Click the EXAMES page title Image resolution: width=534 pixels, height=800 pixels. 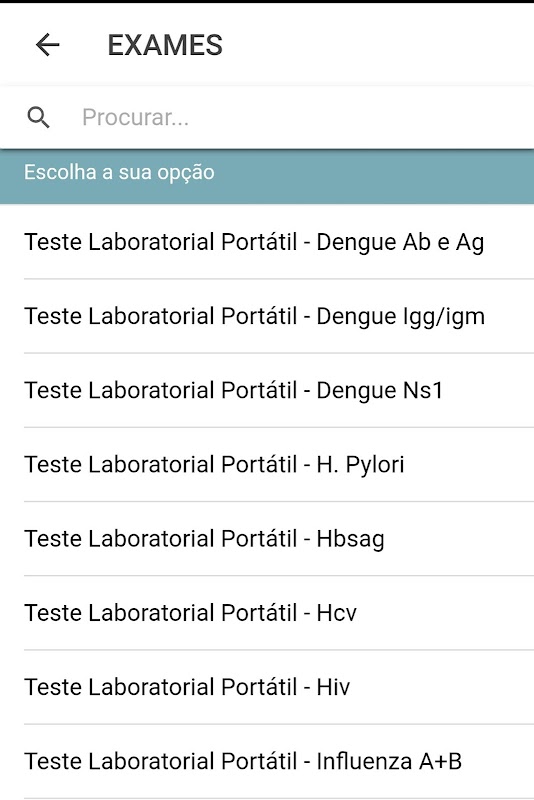[x=165, y=45]
